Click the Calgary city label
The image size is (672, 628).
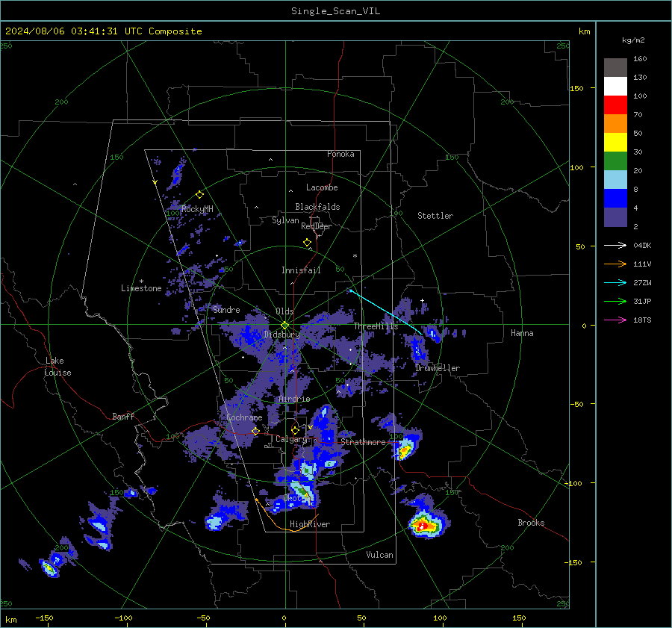pyautogui.click(x=291, y=439)
